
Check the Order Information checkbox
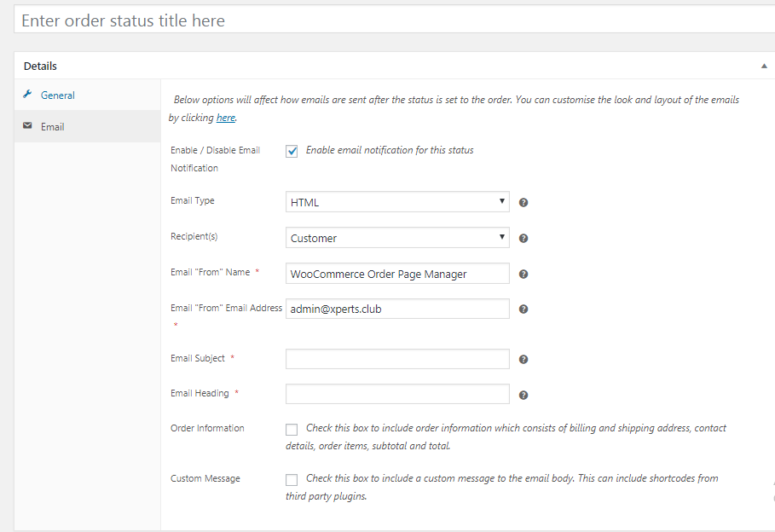pyautogui.click(x=292, y=429)
